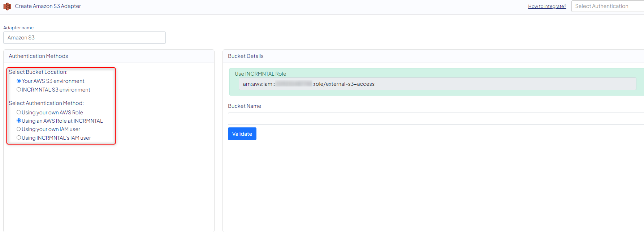The image size is (644, 232).
Task: Click the 'Create Amazon S3 Adapter' title
Action: point(48,6)
